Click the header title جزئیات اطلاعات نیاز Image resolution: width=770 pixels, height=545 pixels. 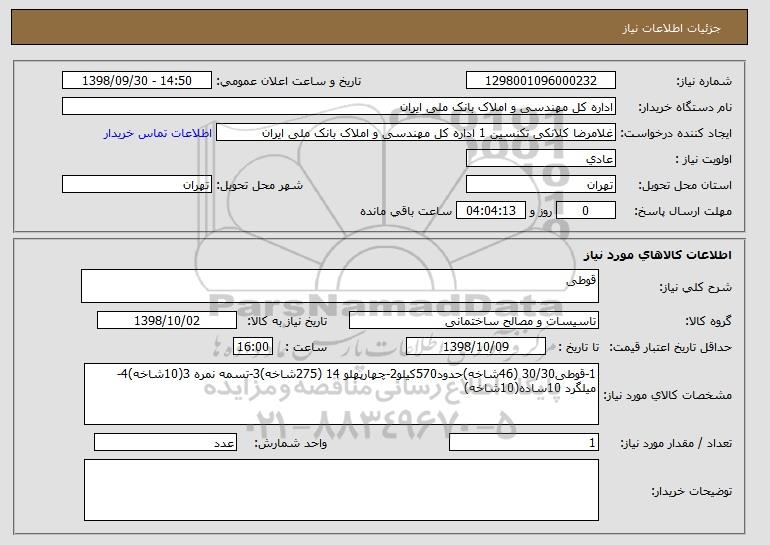point(671,28)
